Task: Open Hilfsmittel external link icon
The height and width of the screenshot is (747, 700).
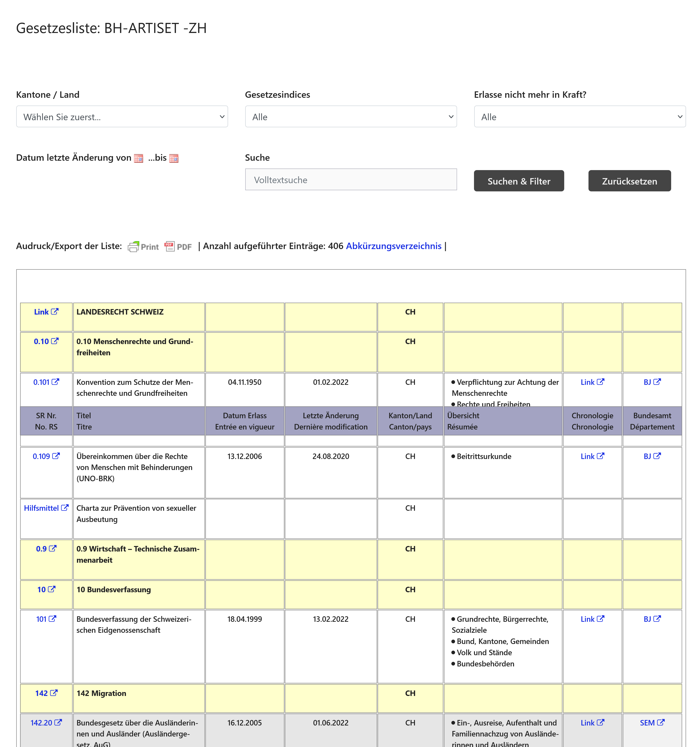Action: point(65,508)
